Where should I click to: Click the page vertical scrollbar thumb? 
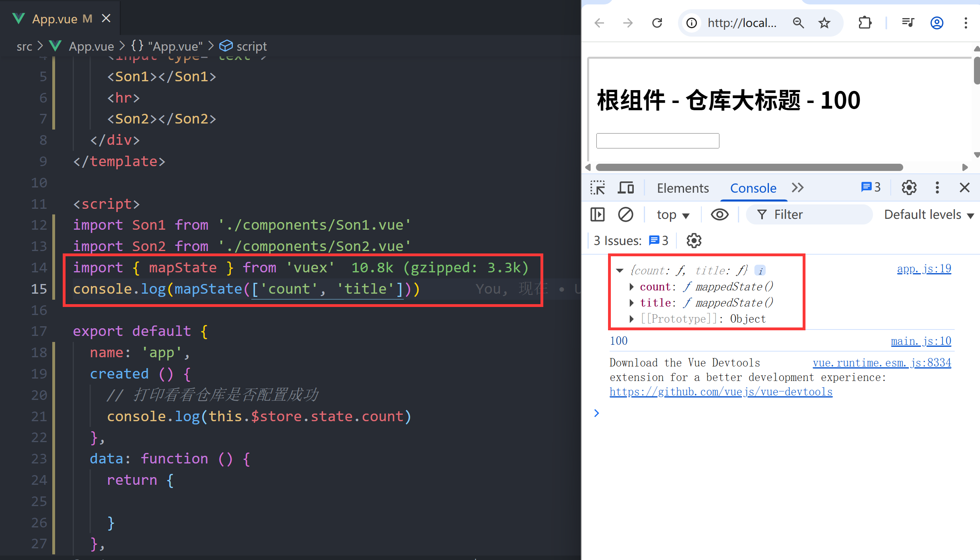point(977,71)
